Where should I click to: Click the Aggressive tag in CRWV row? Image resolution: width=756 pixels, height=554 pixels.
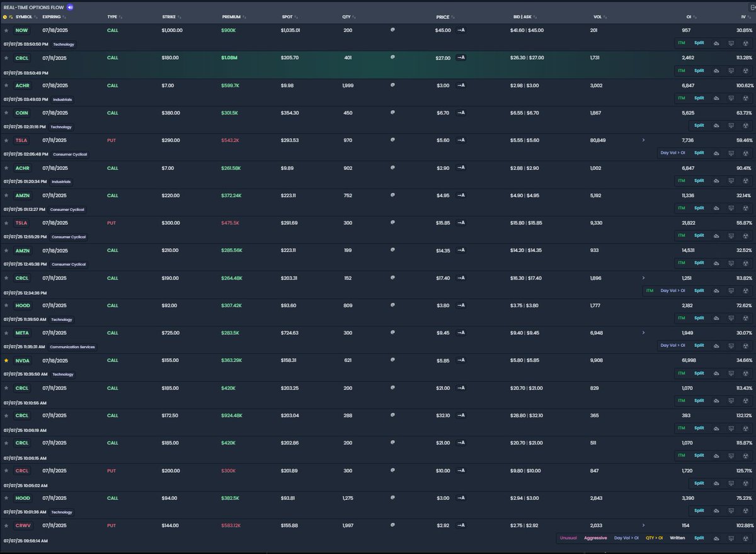click(595, 538)
